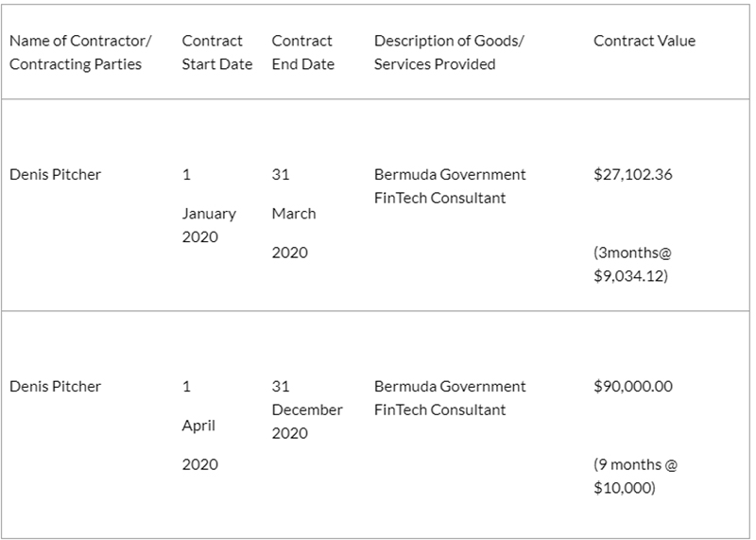Screen dimensions: 756x540
Task: Click the "April" start date text
Action: pyautogui.click(x=198, y=426)
